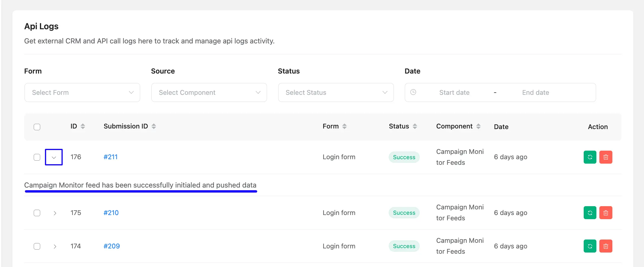Sort the table by Submission ID
Screen dimensions: 644x267
pyautogui.click(x=154, y=126)
